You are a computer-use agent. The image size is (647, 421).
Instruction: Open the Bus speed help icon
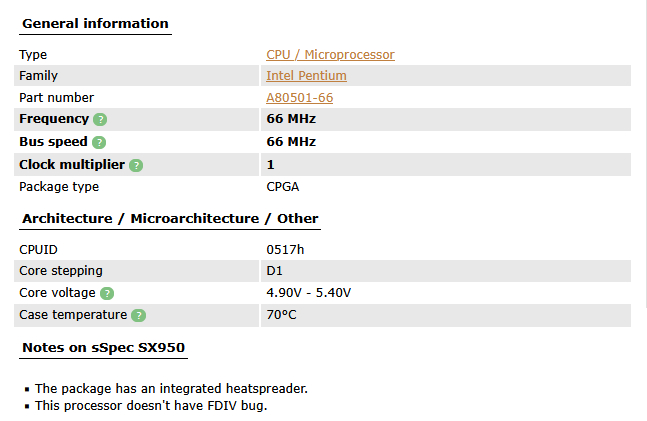coord(99,142)
